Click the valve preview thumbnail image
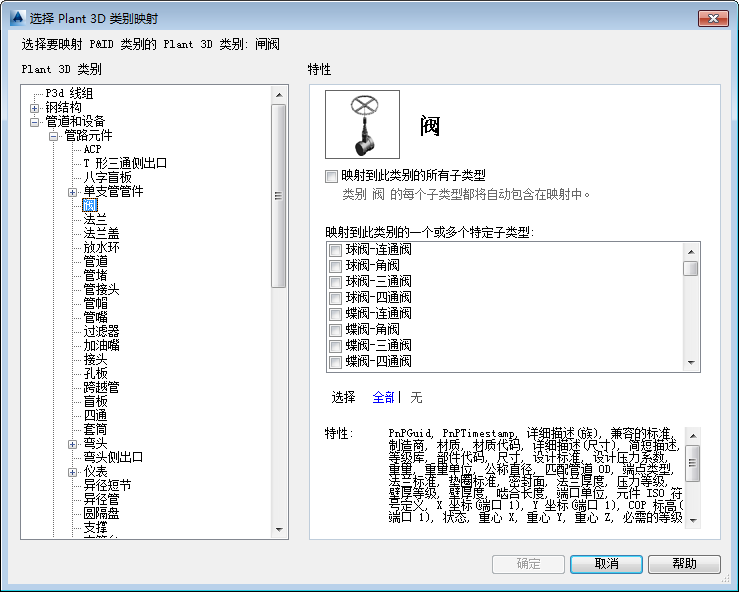This screenshot has height=592, width=739. click(x=362, y=124)
